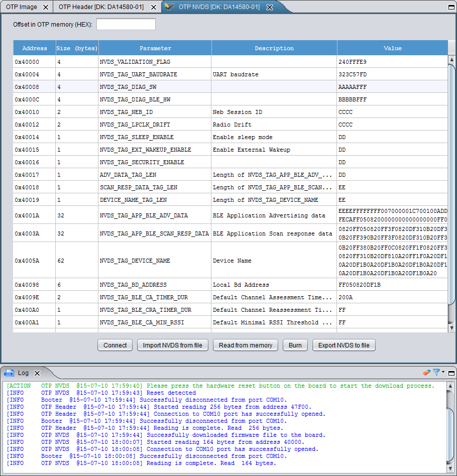457x476 pixels.
Task: Click address cell 0x4001A
Action: [x=34, y=215]
